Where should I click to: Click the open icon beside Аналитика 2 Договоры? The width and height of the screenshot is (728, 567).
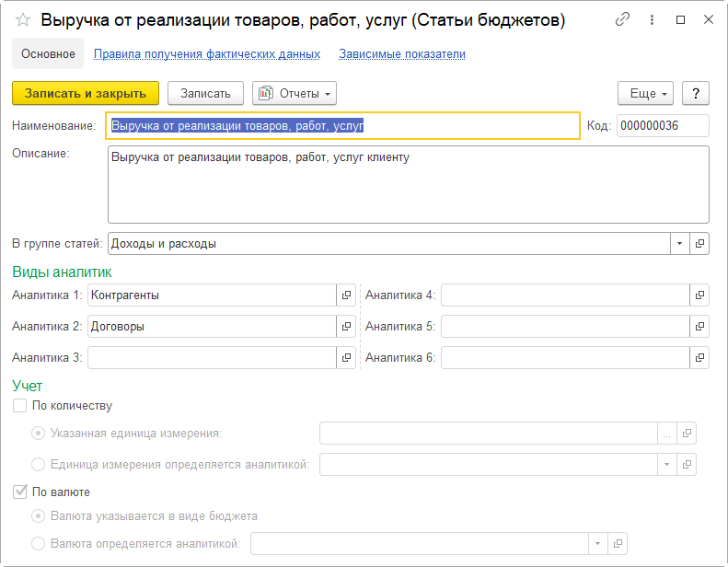click(347, 327)
